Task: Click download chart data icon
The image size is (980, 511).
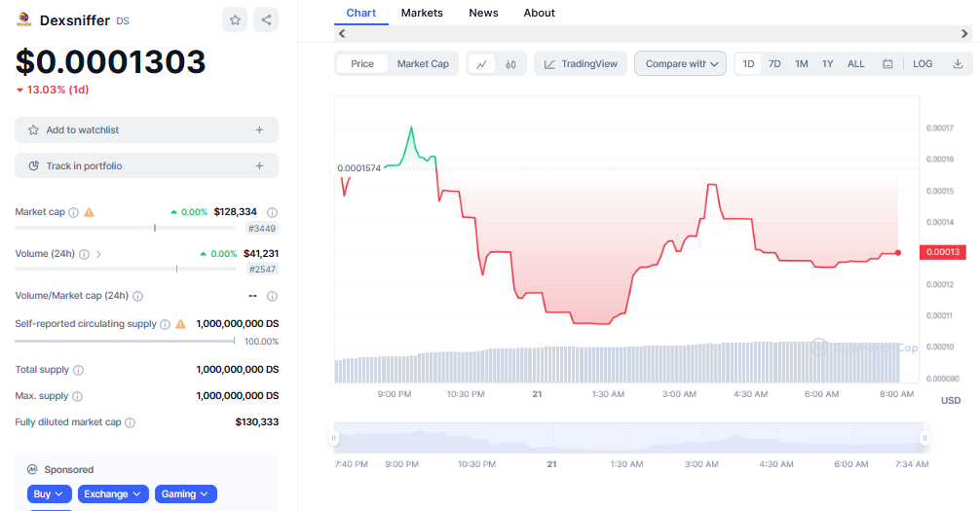Action: [958, 63]
